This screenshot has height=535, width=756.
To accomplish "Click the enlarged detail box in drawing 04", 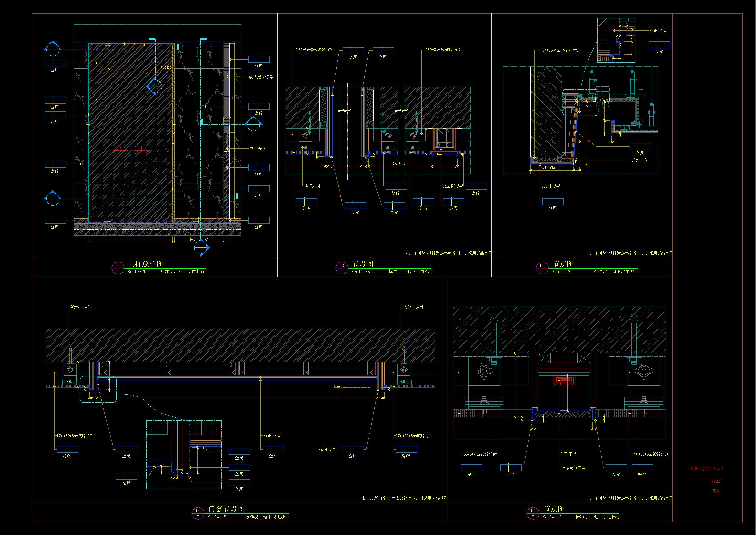I will (184, 455).
